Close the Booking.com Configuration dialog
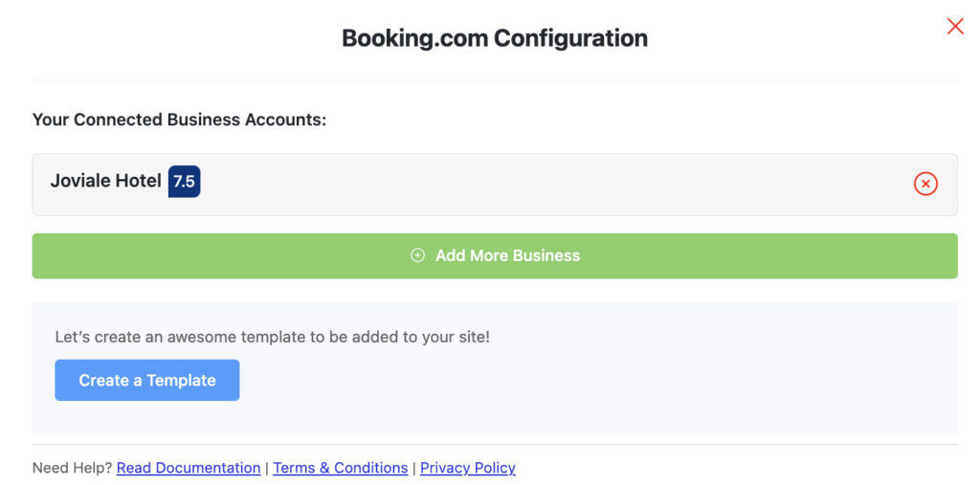The image size is (980, 485). [x=955, y=26]
